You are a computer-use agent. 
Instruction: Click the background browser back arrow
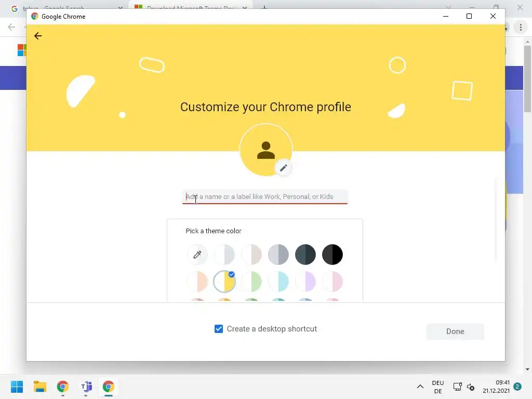[x=11, y=27]
